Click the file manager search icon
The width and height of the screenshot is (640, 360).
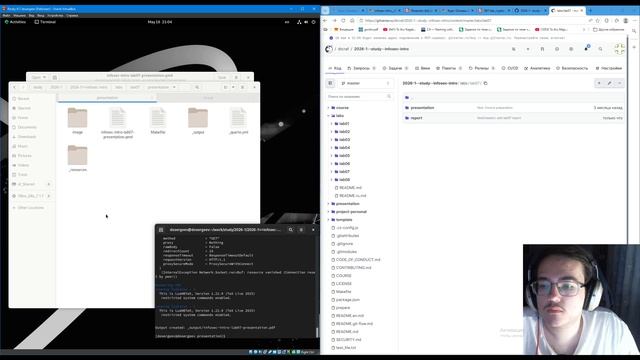tap(197, 87)
